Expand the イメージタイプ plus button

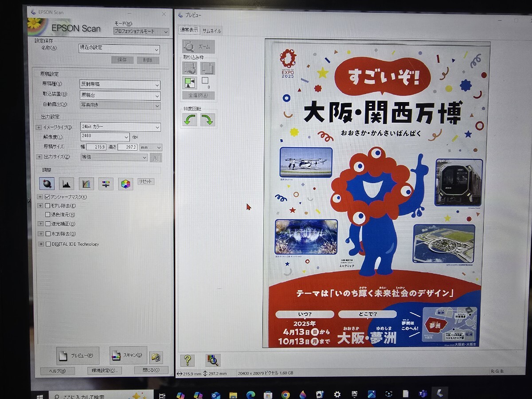38,128
